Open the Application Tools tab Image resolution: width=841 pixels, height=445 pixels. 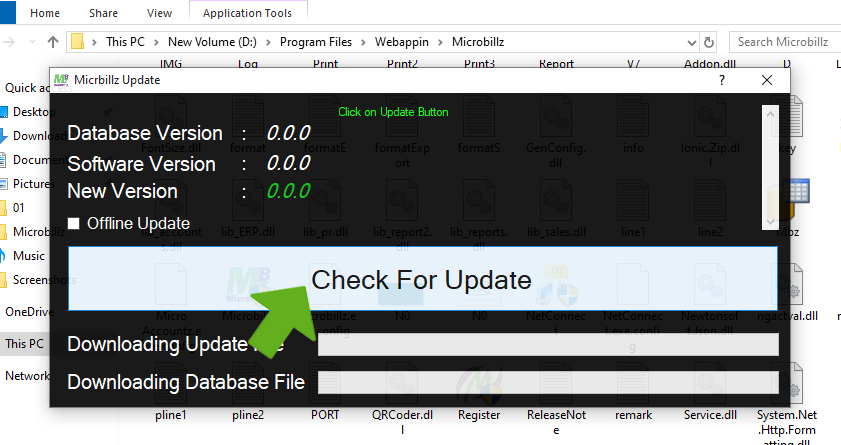pos(247,13)
